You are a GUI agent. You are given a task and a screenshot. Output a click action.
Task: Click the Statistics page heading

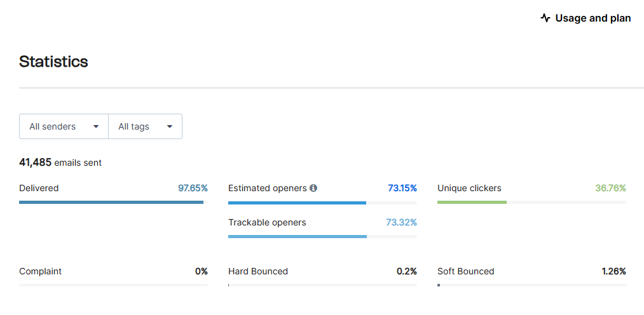pos(53,62)
